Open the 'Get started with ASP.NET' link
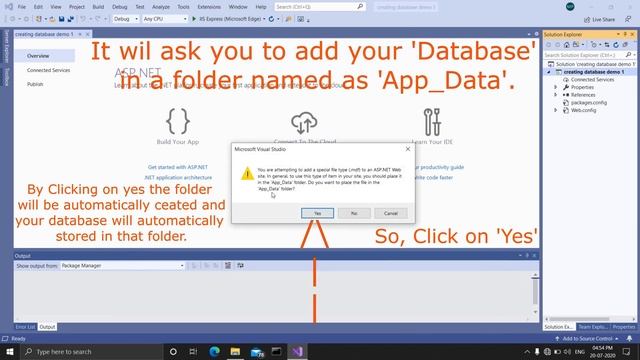This screenshot has width=640, height=360. click(x=178, y=167)
